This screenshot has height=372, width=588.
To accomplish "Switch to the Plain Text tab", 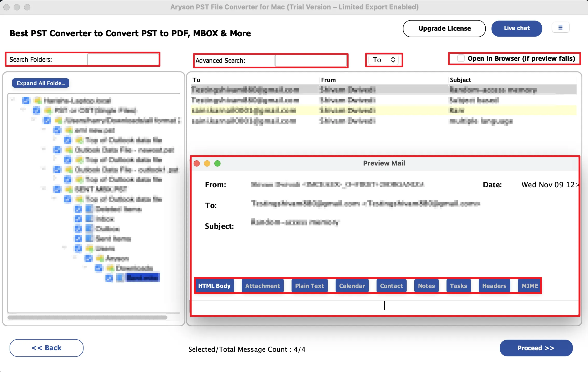I will coord(309,286).
